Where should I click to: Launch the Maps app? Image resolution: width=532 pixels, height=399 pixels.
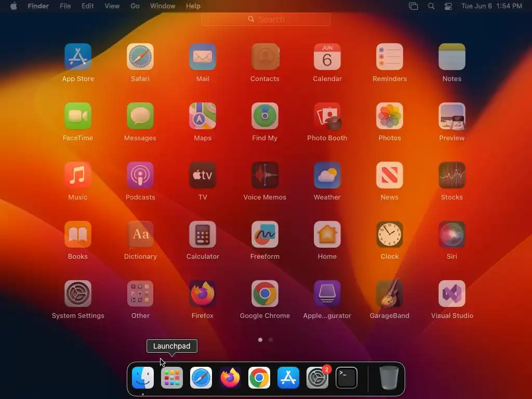pyautogui.click(x=203, y=116)
